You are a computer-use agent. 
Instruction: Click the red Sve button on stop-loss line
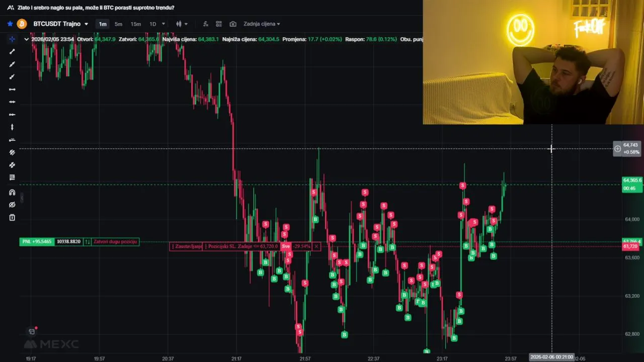[286, 246]
